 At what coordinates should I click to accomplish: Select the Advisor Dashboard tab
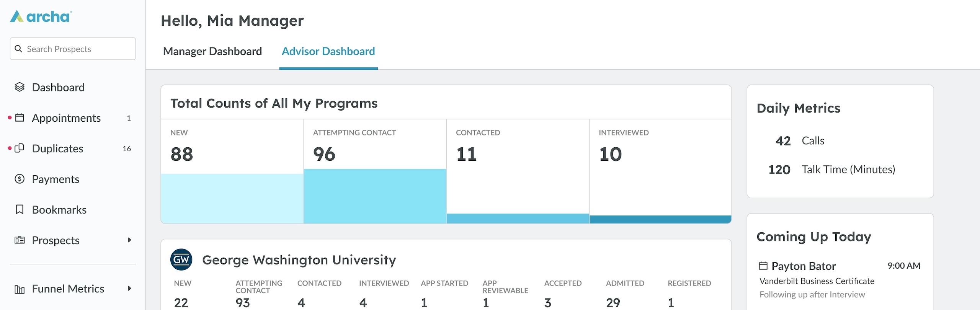(328, 51)
